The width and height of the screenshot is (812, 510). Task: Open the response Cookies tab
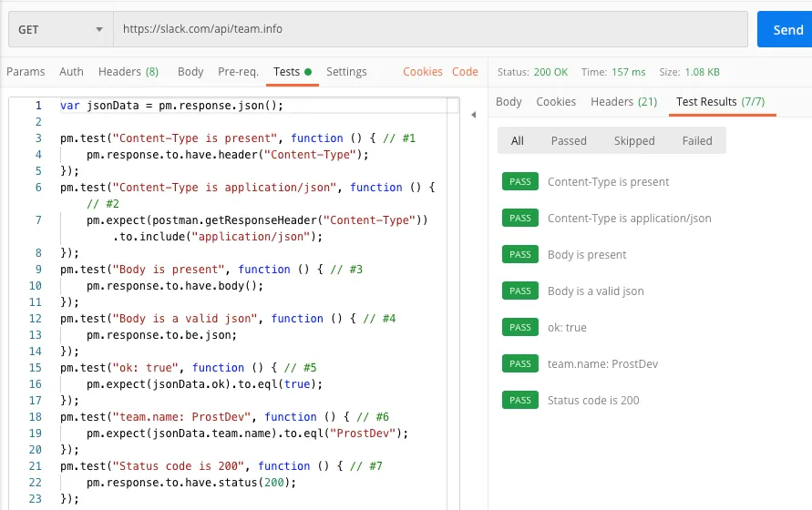(x=556, y=101)
